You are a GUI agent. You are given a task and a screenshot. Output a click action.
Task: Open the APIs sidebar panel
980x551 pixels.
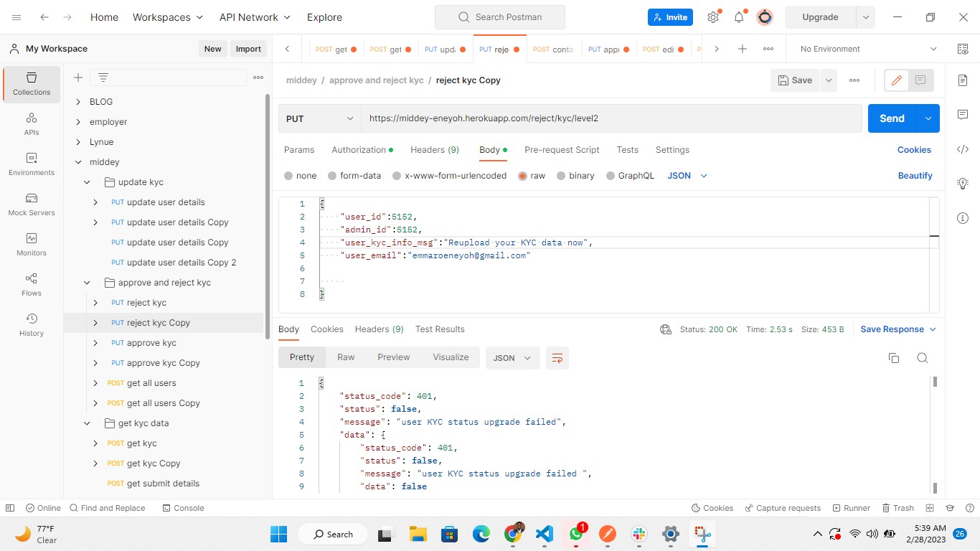click(31, 124)
